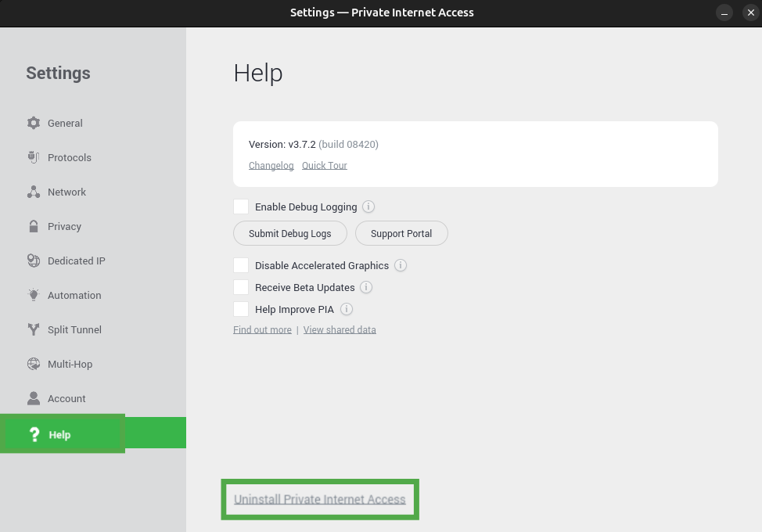The image size is (762, 532).
Task: Click the build 08420 text
Action: (348, 144)
